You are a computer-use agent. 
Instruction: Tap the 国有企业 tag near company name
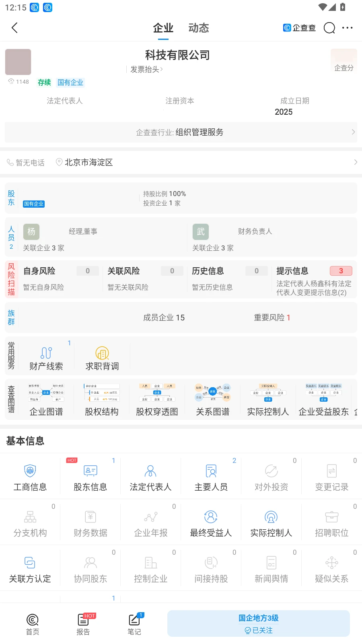coord(70,83)
